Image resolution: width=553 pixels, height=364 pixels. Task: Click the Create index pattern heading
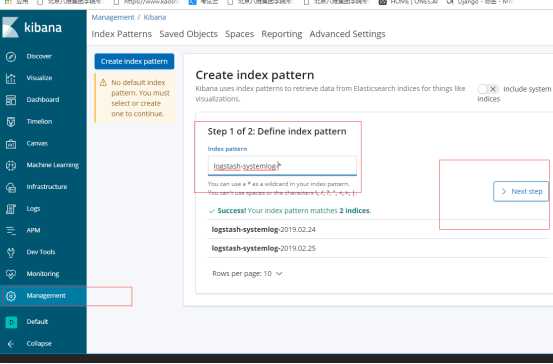point(255,75)
